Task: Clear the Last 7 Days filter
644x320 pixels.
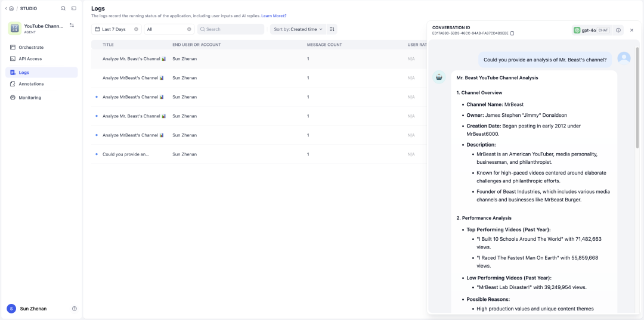Action: pos(136,29)
